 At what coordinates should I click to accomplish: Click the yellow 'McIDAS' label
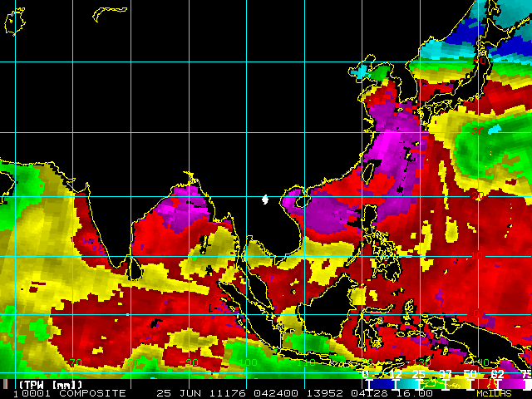coord(494,393)
